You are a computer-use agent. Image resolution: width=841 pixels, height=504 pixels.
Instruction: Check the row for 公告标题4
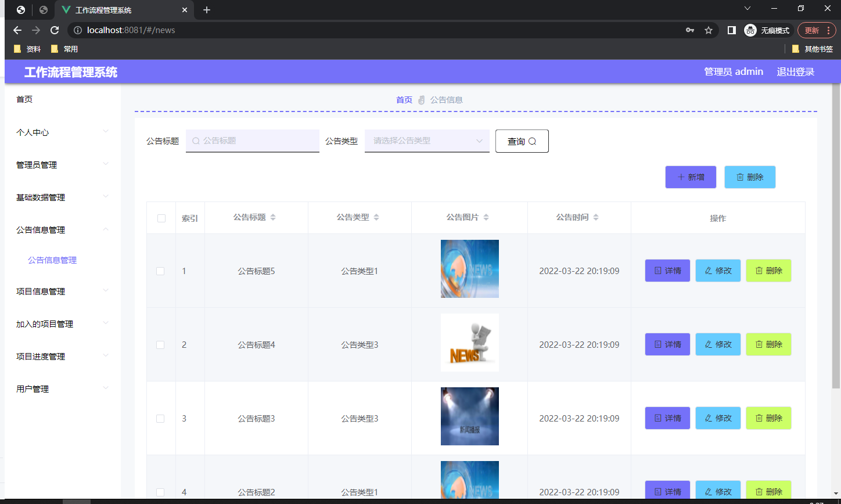coord(160,345)
